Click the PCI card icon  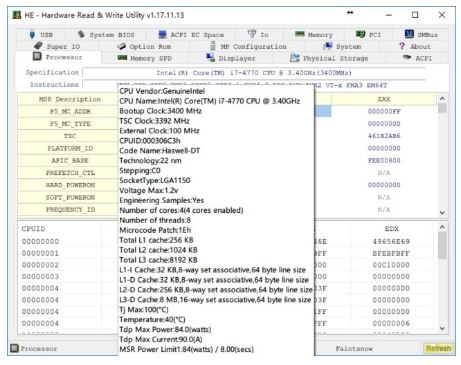360,34
